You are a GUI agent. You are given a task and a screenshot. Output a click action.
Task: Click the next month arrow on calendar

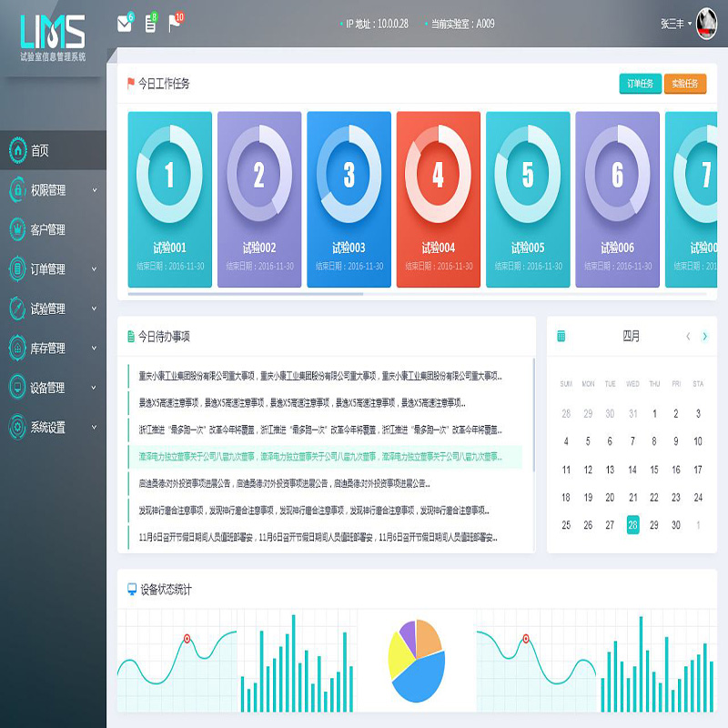point(704,336)
